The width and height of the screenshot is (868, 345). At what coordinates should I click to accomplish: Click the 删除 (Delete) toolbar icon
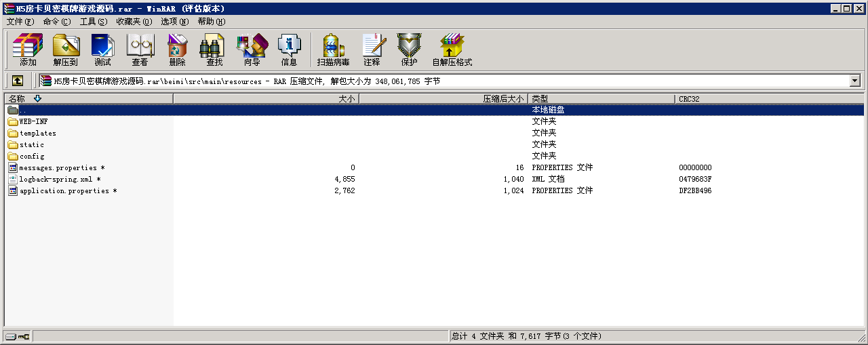[177, 50]
